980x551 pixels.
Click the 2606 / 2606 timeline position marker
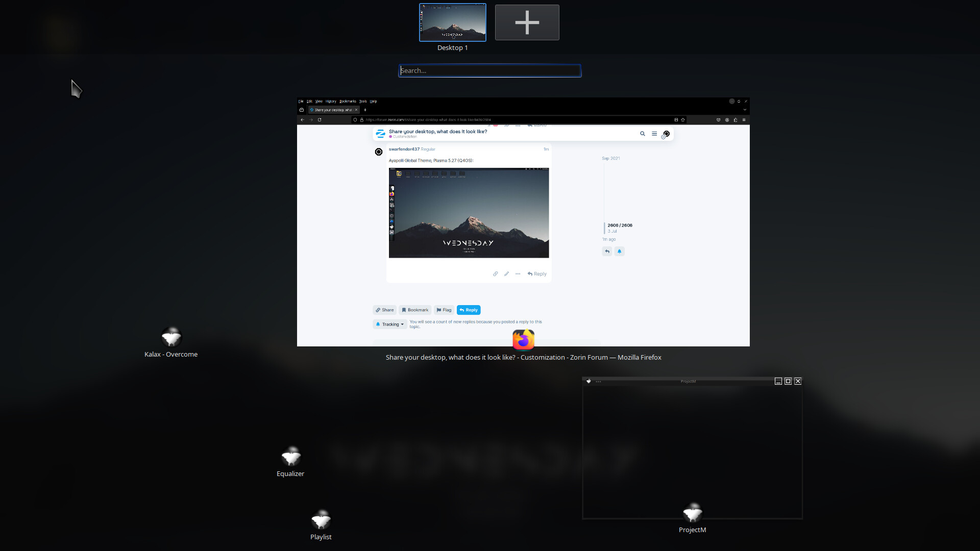click(620, 226)
